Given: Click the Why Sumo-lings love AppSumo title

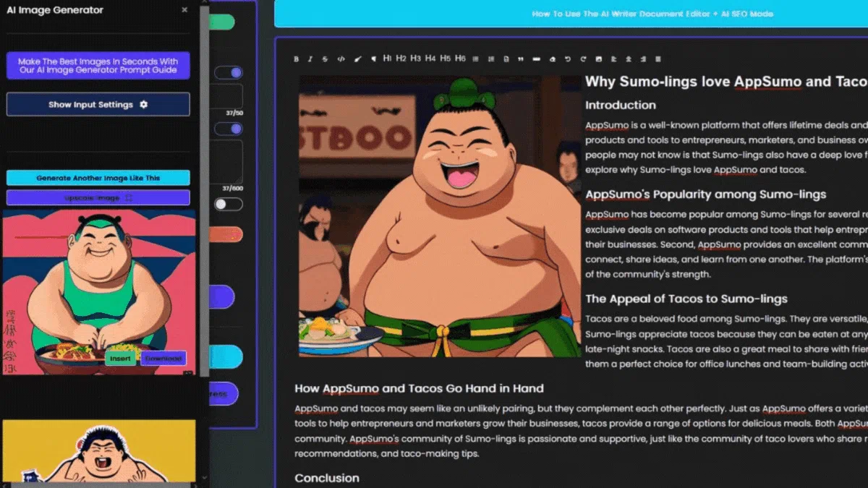Looking at the screenshot, I should (x=726, y=82).
